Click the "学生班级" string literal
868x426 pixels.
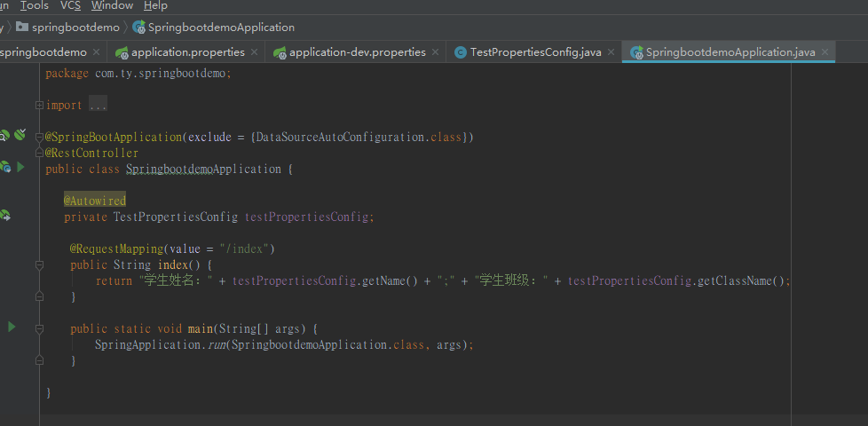coord(511,281)
